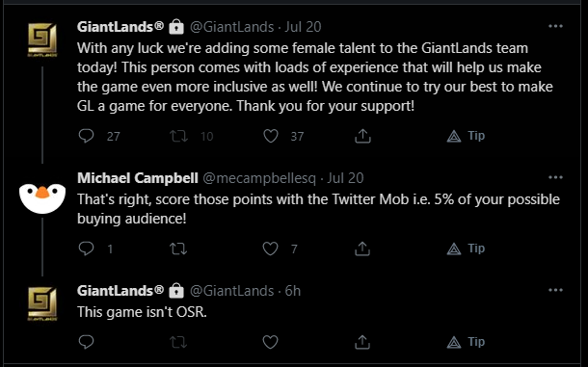Viewport: 588px width, 367px height.
Task: Tip GiantLands on the first tweet
Action: click(466, 136)
